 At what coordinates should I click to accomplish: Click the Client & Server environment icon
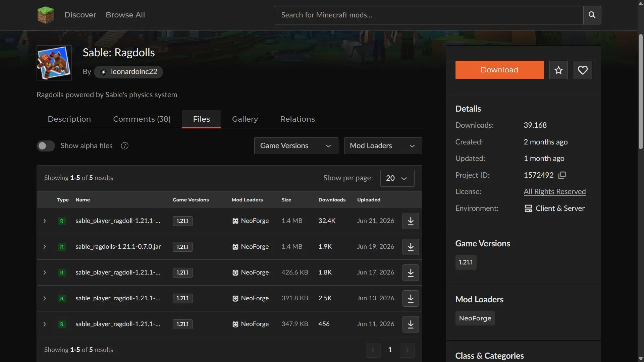pyautogui.click(x=528, y=208)
